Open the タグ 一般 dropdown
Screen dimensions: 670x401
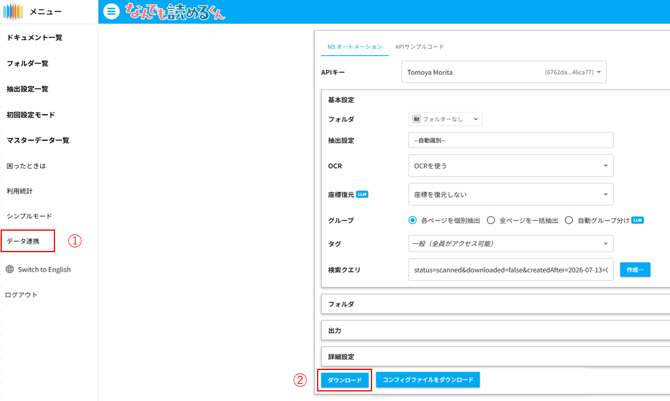point(511,243)
